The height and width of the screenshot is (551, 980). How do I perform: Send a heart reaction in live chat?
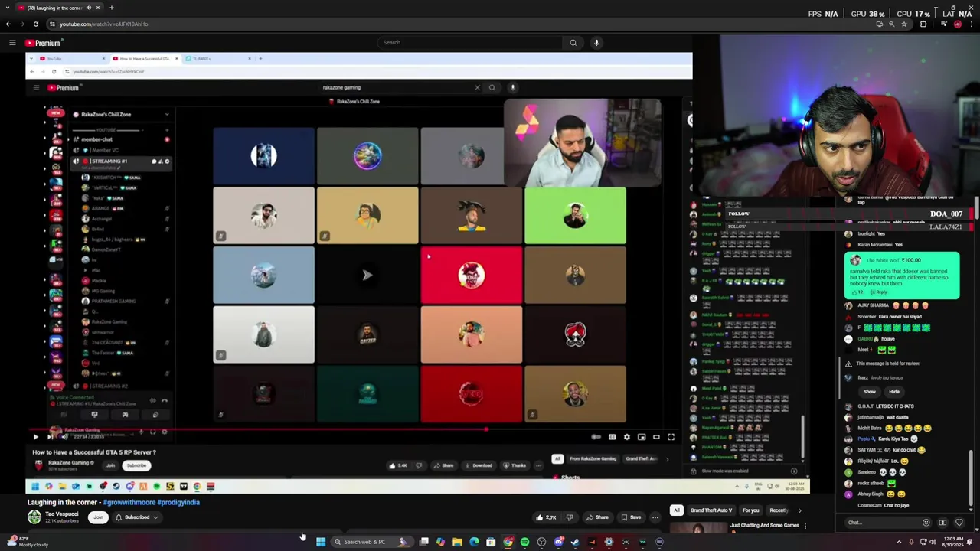pyautogui.click(x=959, y=523)
